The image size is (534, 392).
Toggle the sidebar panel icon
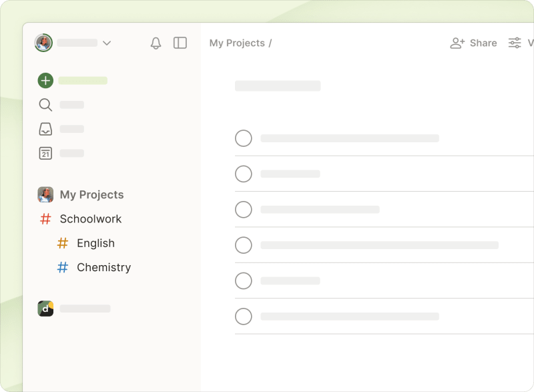point(180,43)
